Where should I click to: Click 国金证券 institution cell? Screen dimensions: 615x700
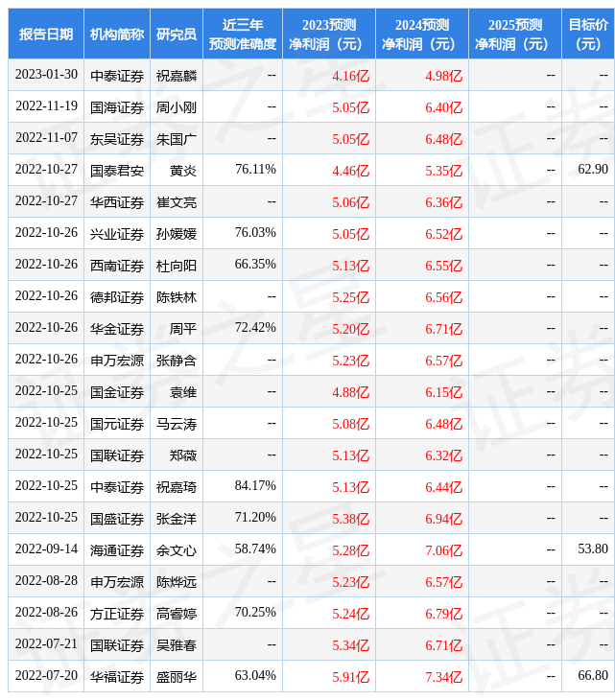point(117,392)
